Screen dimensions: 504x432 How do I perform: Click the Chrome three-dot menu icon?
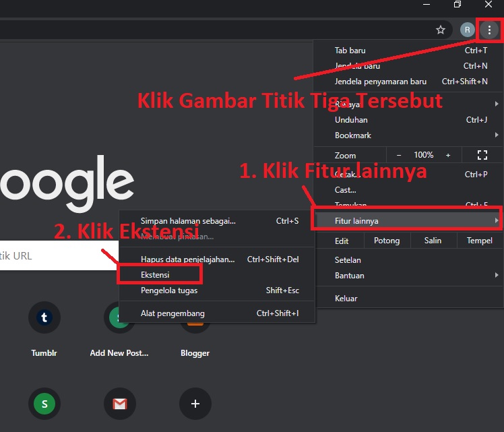pos(489,30)
